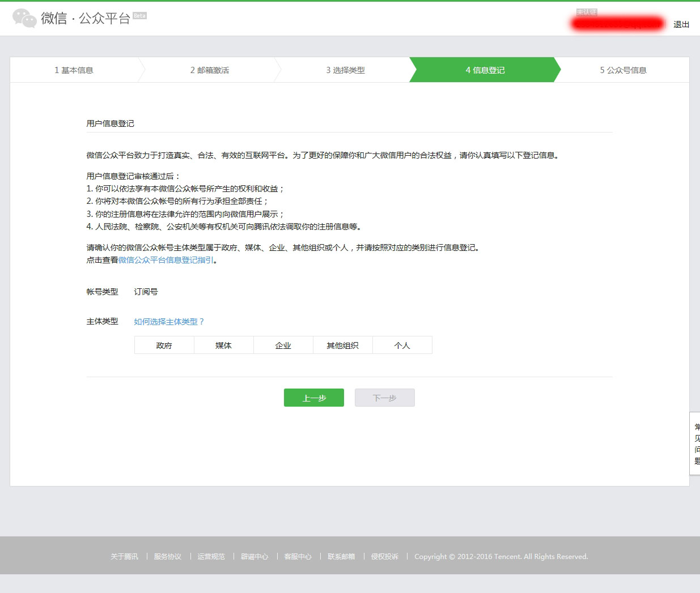Click the line 3. 你的注册信息将在法律允许
This screenshot has height=593, width=700.
click(185, 214)
